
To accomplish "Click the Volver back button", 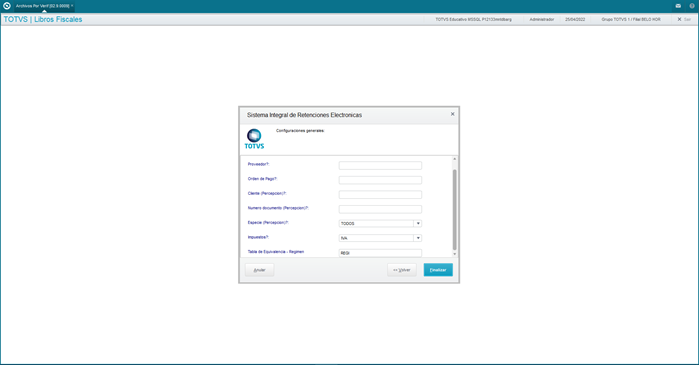I will click(x=402, y=270).
